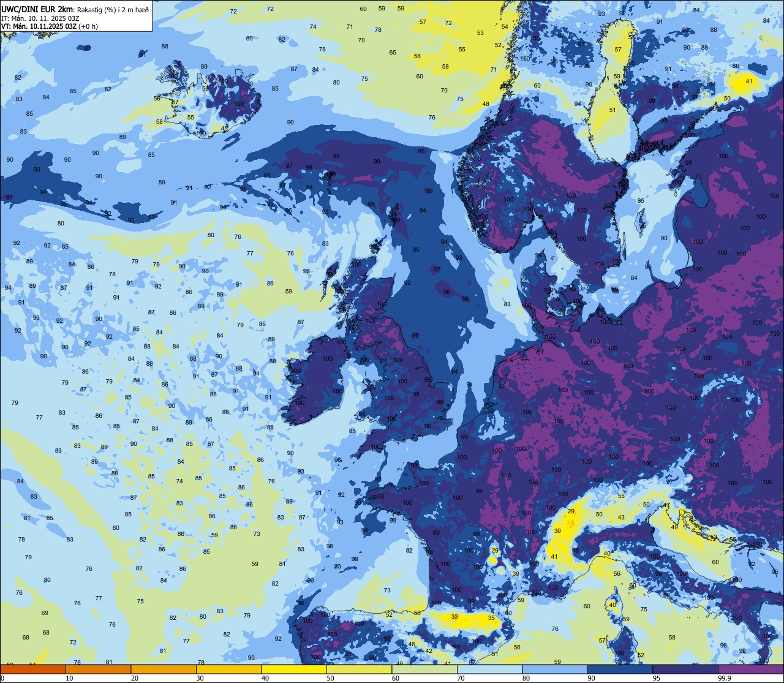This screenshot has width=784, height=683.
Task: Click the 'IT: Mán. 10. 11. 2025 03Z' line
Action: pos(40,18)
